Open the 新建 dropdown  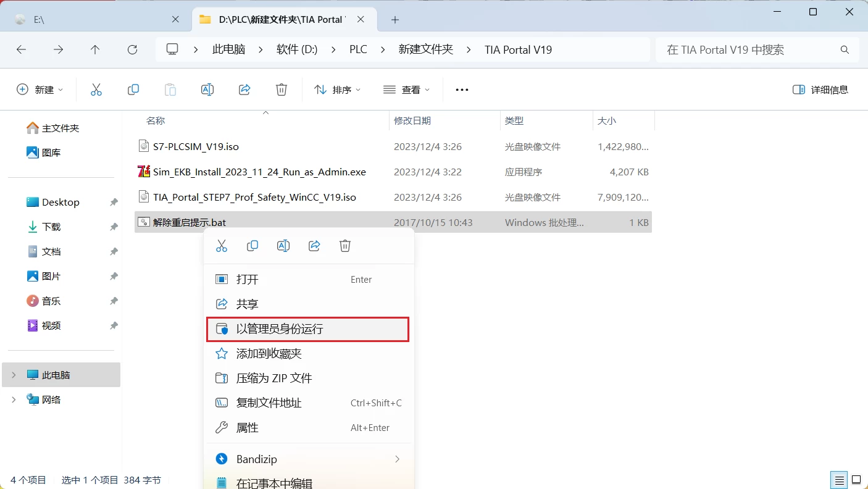40,90
